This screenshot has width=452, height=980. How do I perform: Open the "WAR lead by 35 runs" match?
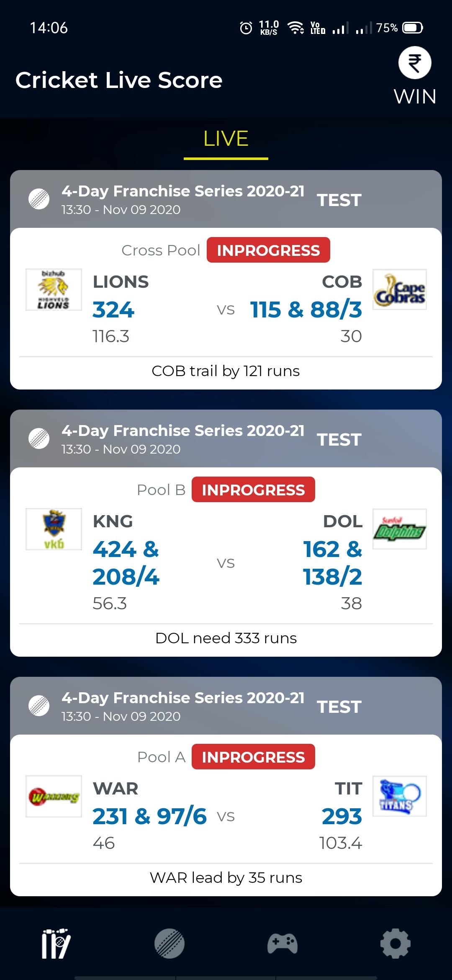coord(226,878)
